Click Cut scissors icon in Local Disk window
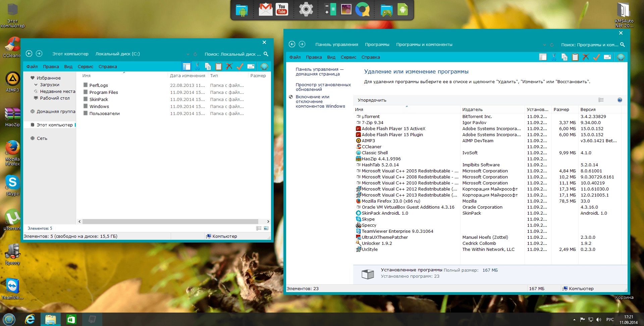 197,66
